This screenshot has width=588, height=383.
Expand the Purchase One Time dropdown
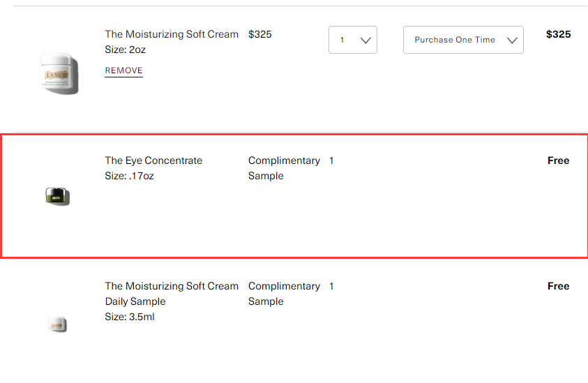[x=463, y=40]
